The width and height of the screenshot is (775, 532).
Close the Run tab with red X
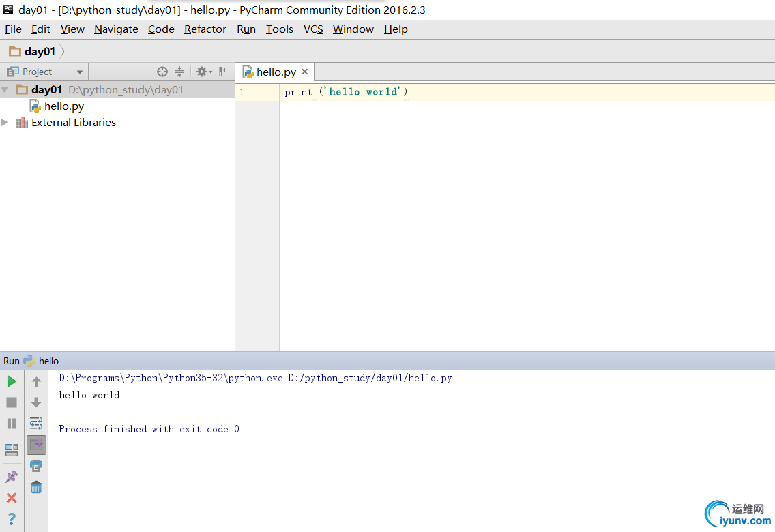[x=12, y=498]
